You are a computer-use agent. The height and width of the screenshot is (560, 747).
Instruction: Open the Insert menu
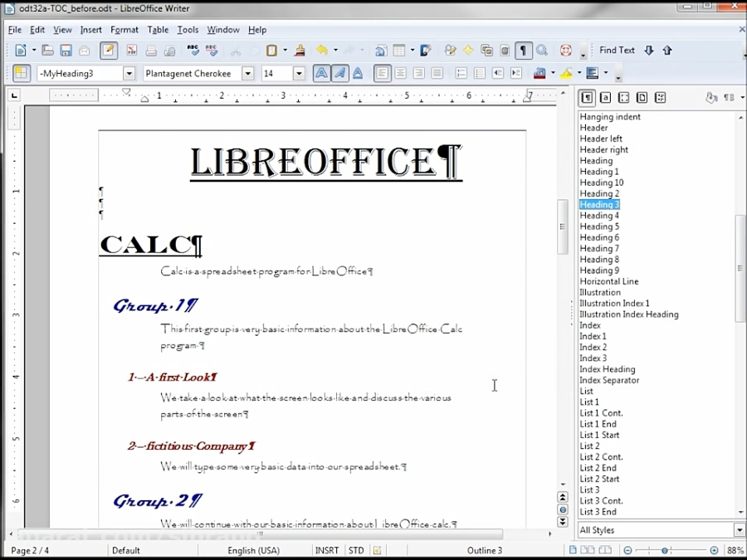point(90,29)
